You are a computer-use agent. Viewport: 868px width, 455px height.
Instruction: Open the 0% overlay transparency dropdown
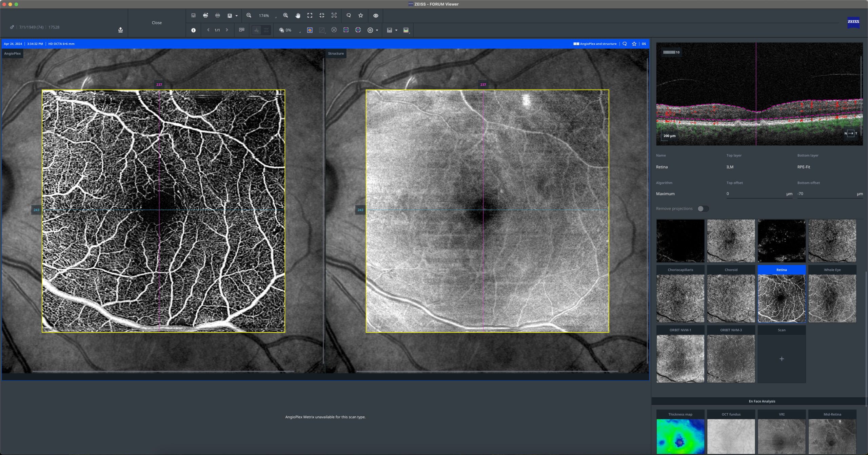[x=290, y=30]
